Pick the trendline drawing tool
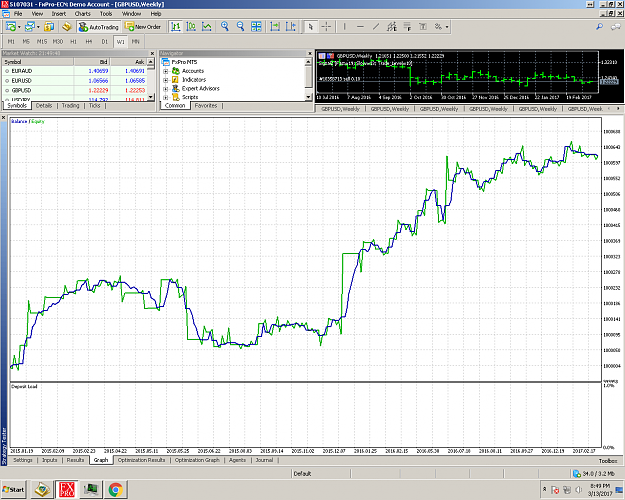The image size is (625, 500). [376, 27]
